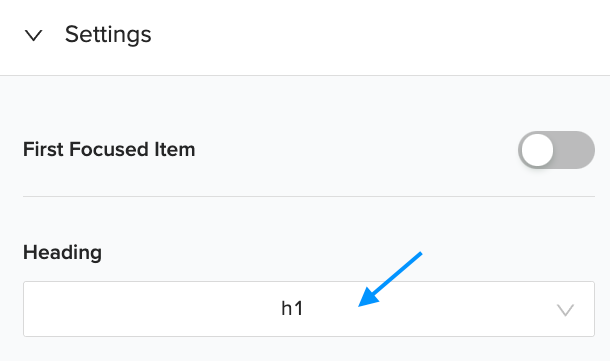Click the right end of the Heading dropdown box
610x361 pixels.
[x=565, y=310]
